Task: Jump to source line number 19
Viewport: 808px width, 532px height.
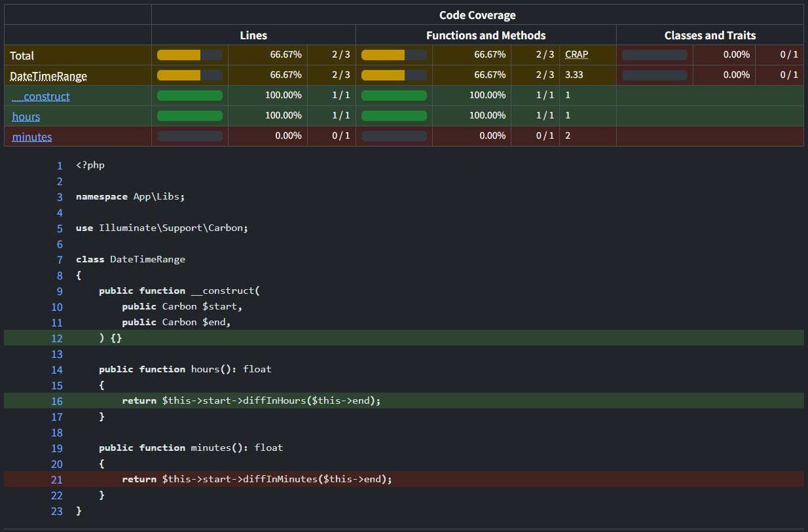Action: (x=57, y=448)
